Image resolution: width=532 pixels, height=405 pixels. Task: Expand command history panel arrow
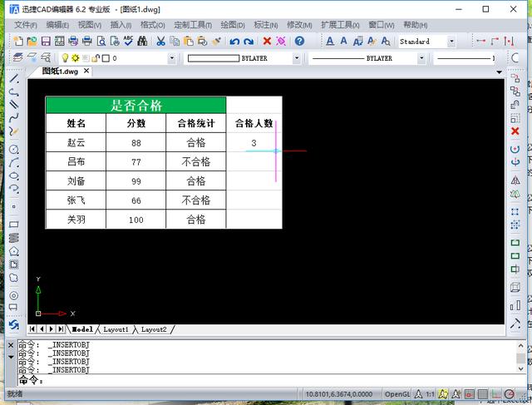11,357
